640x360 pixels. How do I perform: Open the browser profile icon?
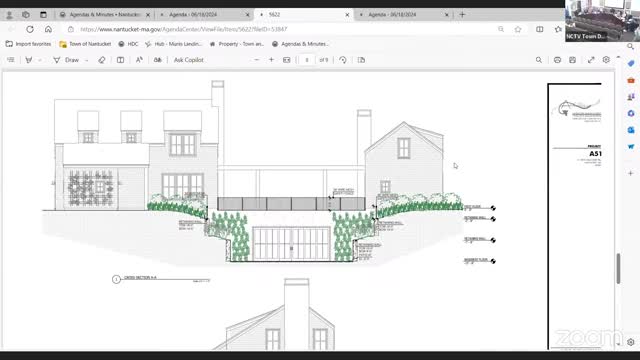click(9, 15)
